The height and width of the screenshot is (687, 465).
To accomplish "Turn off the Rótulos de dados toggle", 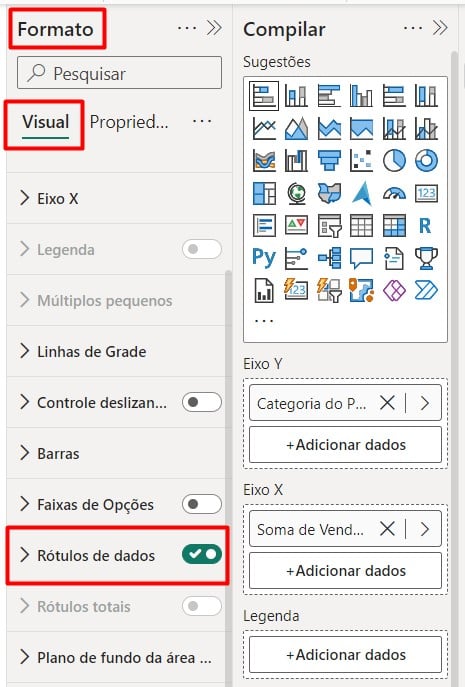I will coord(202,554).
